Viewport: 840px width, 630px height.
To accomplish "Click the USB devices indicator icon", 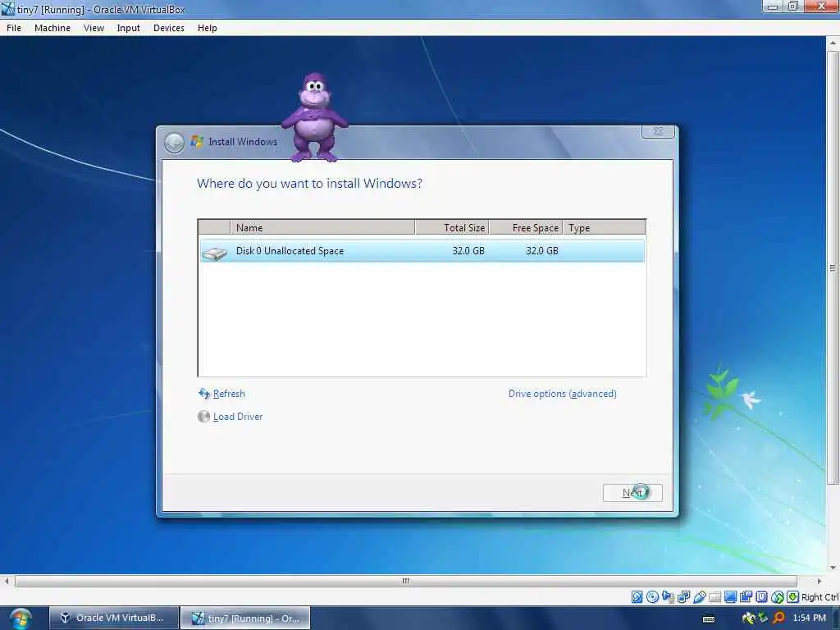I will 699,597.
